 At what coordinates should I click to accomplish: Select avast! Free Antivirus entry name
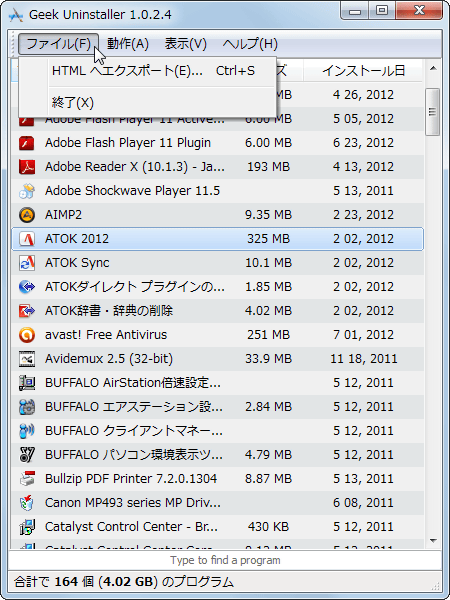[x=106, y=335]
